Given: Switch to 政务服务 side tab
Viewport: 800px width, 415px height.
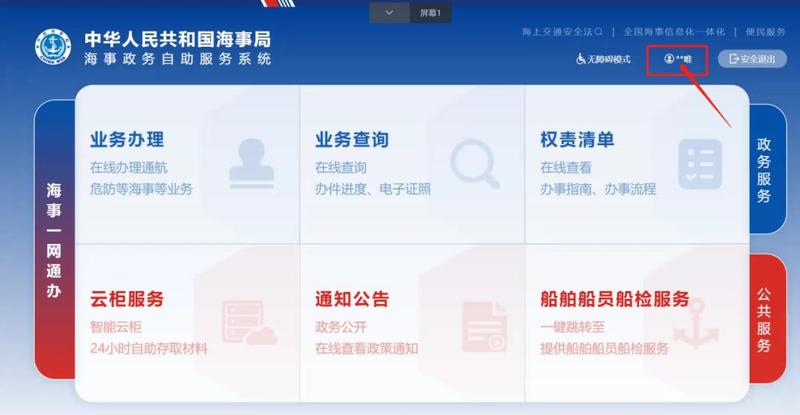Looking at the screenshot, I should [765, 166].
